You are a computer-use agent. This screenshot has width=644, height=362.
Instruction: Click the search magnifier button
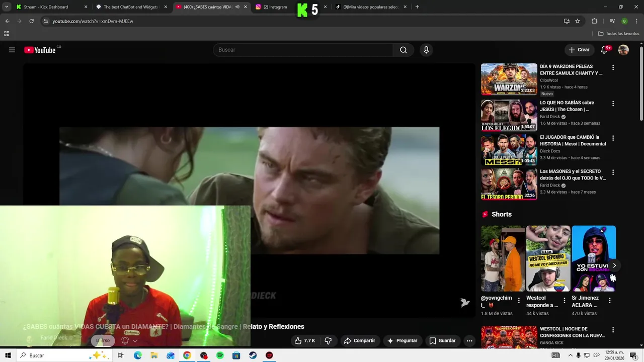coord(404,50)
